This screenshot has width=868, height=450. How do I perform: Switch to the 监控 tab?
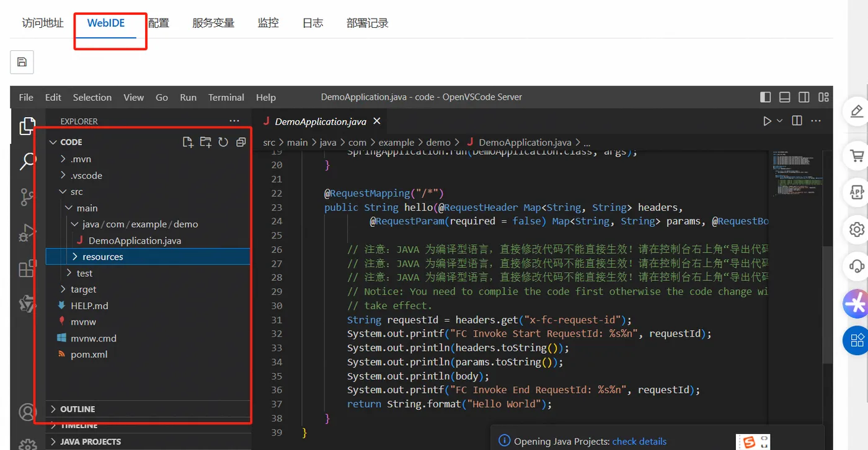coord(268,23)
